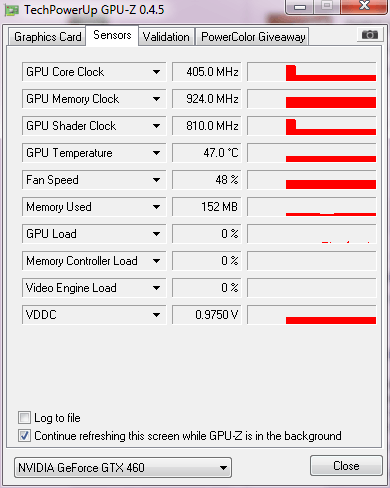Click the Close button
390x488 pixels.
click(x=346, y=466)
